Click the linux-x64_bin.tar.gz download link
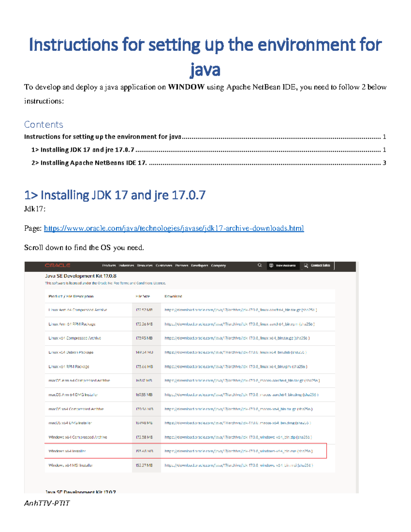 pyautogui.click(x=229, y=338)
